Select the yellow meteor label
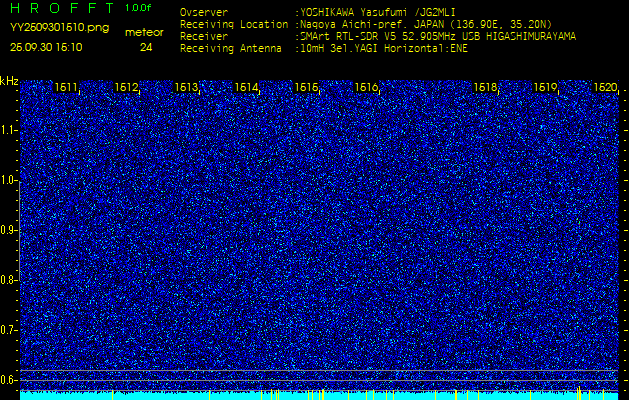The width and height of the screenshot is (629, 400). pos(144,32)
